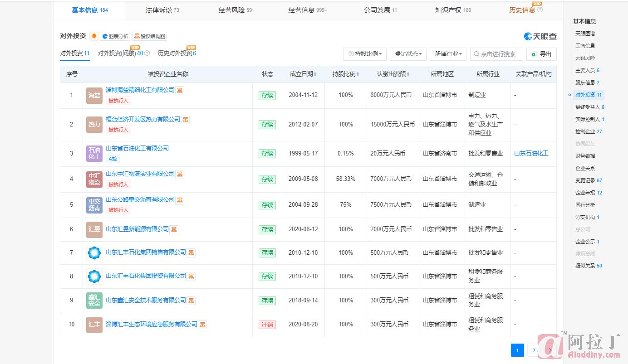Open 山东汇昱新能源有限公司 company link
Screen dimensions: 628x364
tap(137, 229)
